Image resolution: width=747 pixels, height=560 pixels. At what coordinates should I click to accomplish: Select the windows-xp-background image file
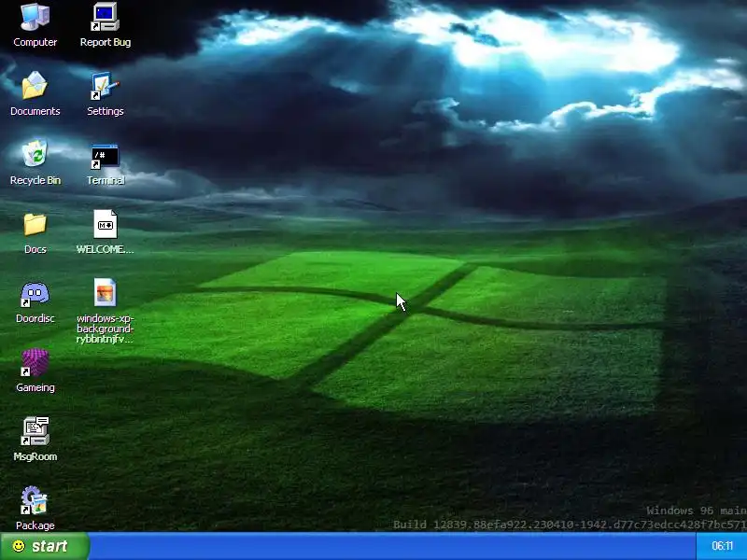click(106, 312)
